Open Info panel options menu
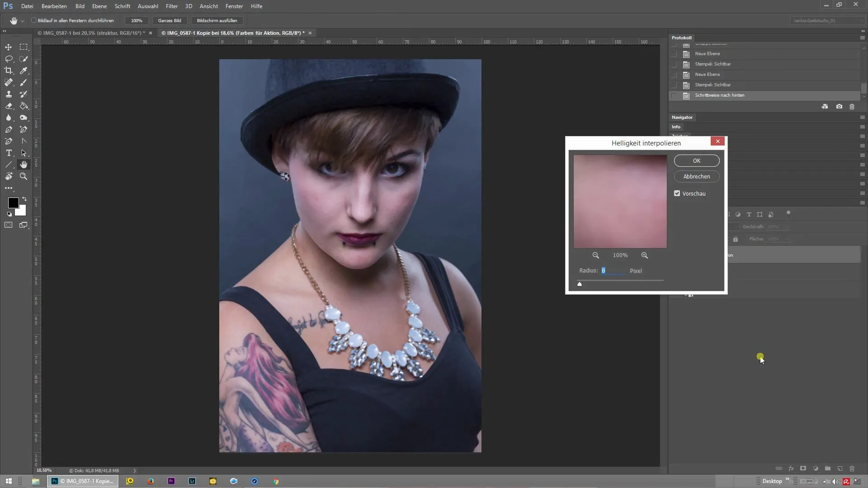Image resolution: width=868 pixels, height=488 pixels. coord(862,127)
